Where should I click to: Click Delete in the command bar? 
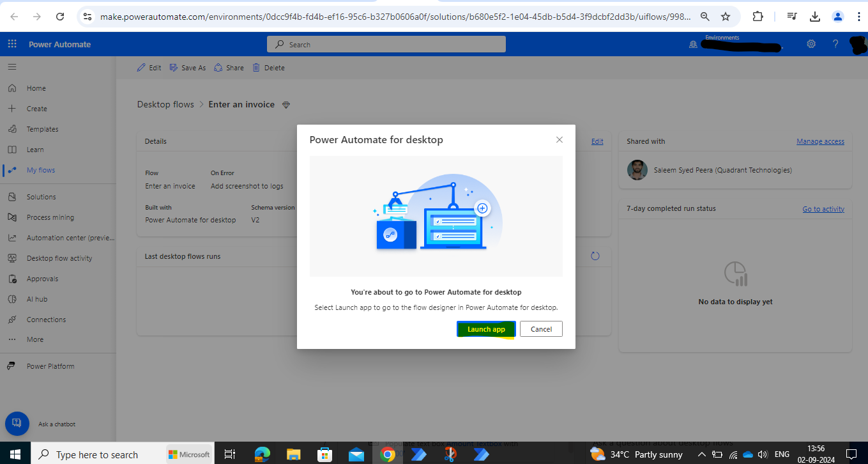tap(268, 68)
